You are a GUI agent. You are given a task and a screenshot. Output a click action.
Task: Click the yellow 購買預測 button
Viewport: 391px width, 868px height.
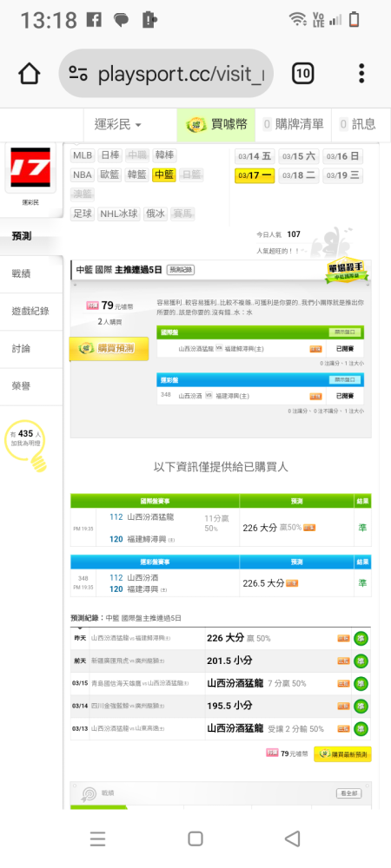pyautogui.click(x=109, y=349)
